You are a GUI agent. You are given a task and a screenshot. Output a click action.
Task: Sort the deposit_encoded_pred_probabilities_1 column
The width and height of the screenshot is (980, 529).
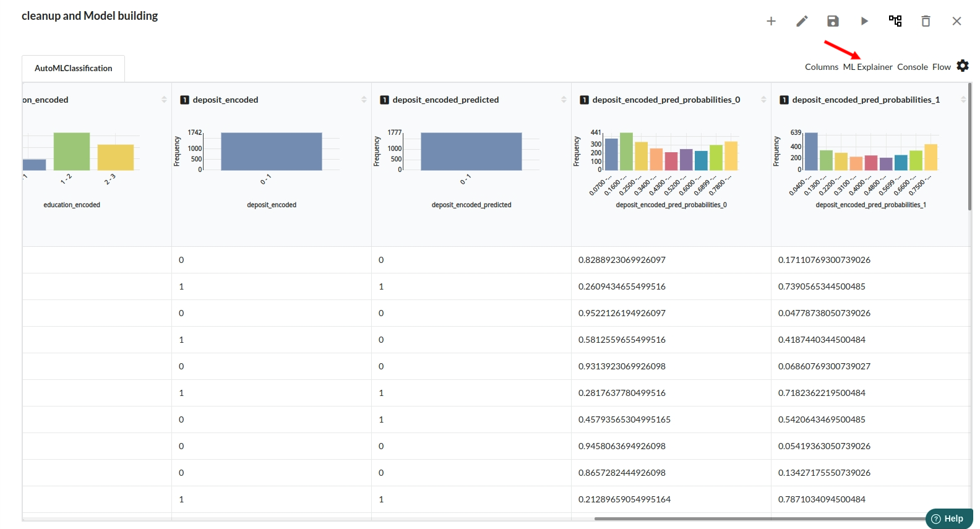(963, 100)
